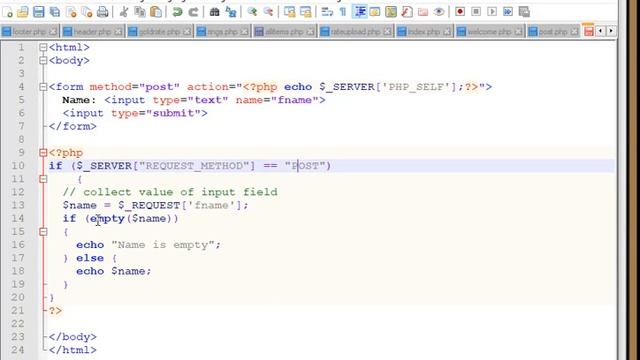Click the Zoom In magnifier icon
Viewport: 640px width, 360px height.
point(252,12)
